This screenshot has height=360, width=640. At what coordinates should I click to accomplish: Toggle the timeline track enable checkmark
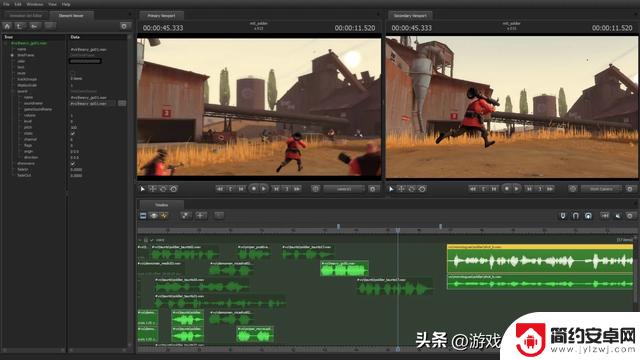point(152,240)
